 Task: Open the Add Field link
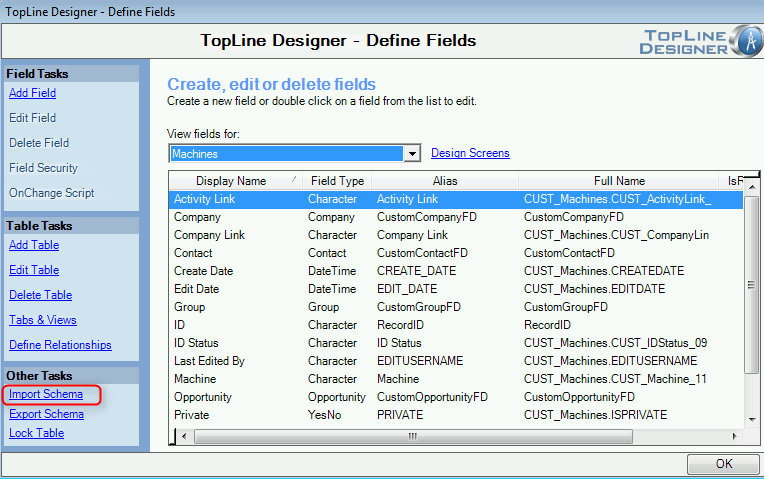(32, 93)
